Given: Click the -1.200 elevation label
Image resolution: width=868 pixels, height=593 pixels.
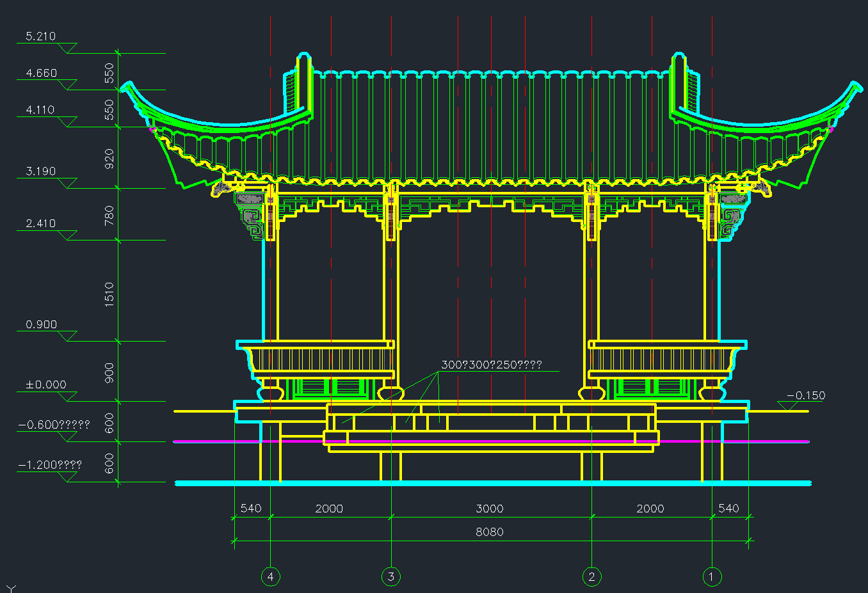Looking at the screenshot, I should 50,465.
